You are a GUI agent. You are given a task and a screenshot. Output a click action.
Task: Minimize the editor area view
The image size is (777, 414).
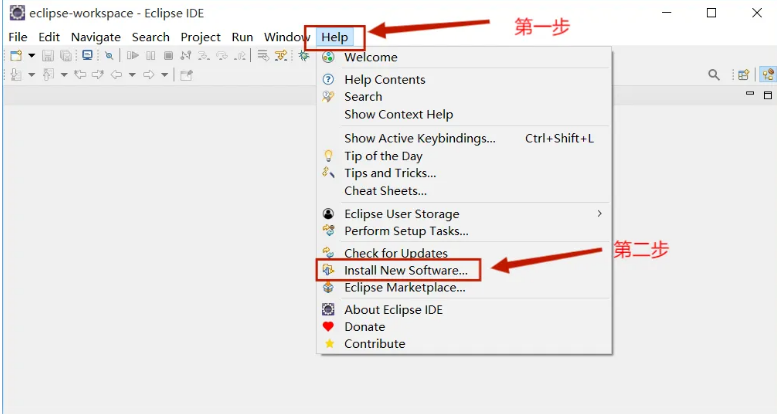click(751, 95)
